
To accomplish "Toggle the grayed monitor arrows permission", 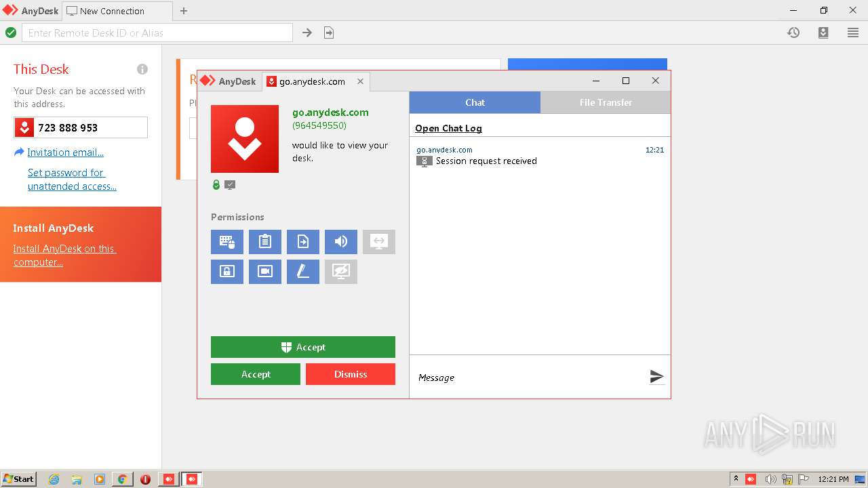I will click(379, 242).
